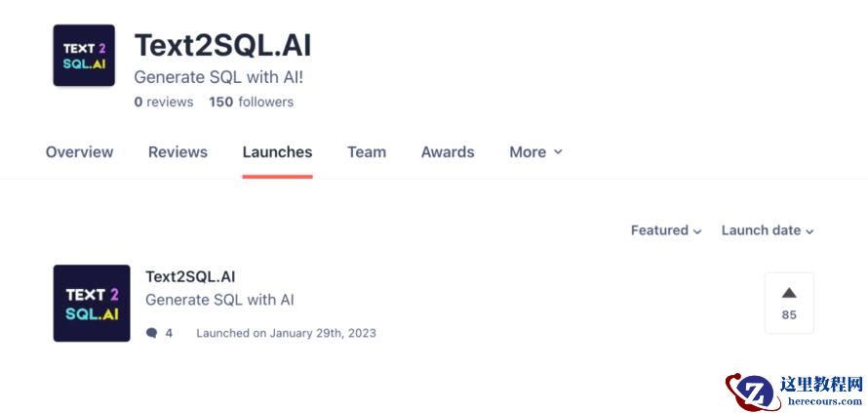Switch to the Reviews tab

(178, 152)
